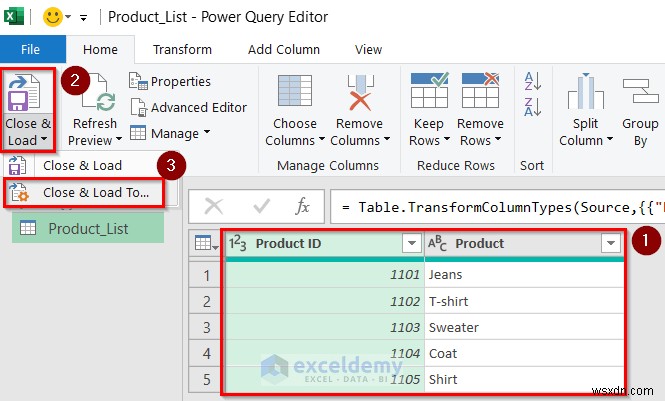Open the View tab
Screen dimensions: 665x401
(369, 50)
